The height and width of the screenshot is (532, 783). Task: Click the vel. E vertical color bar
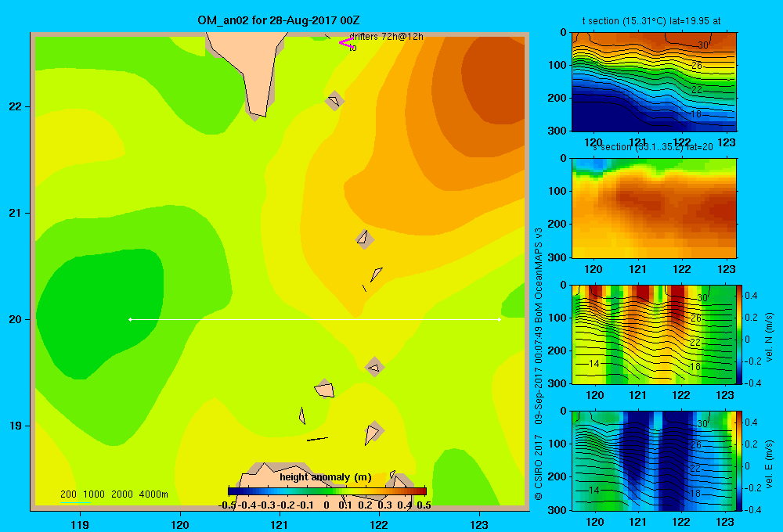pos(739,461)
